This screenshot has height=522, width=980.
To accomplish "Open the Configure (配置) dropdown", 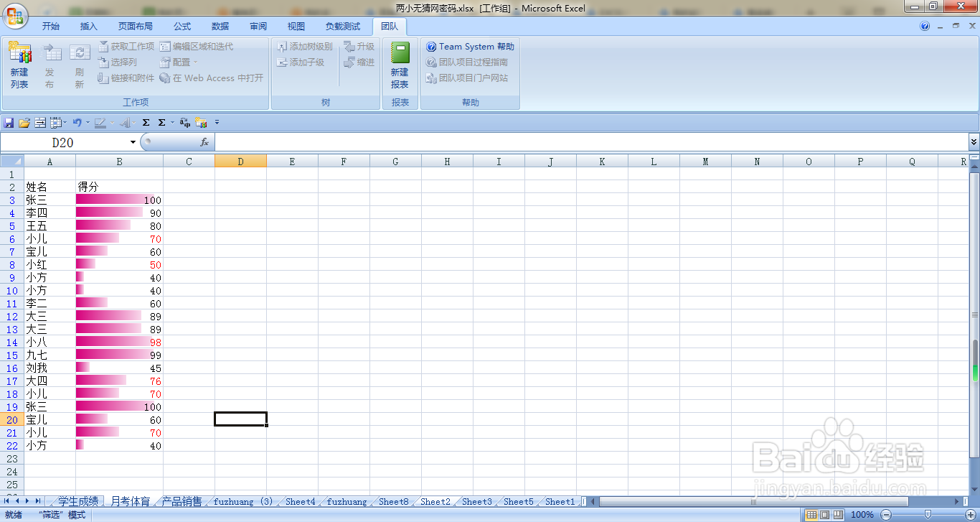I will 179,62.
